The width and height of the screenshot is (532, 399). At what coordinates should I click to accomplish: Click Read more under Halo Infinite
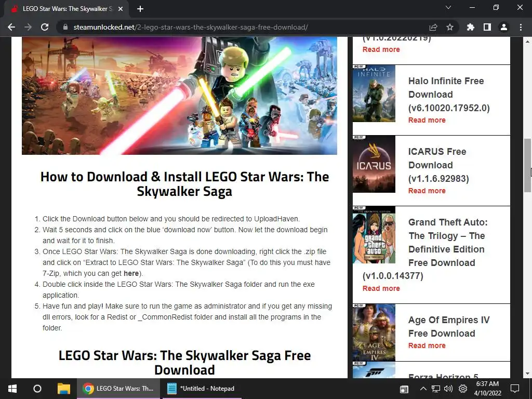coord(427,120)
